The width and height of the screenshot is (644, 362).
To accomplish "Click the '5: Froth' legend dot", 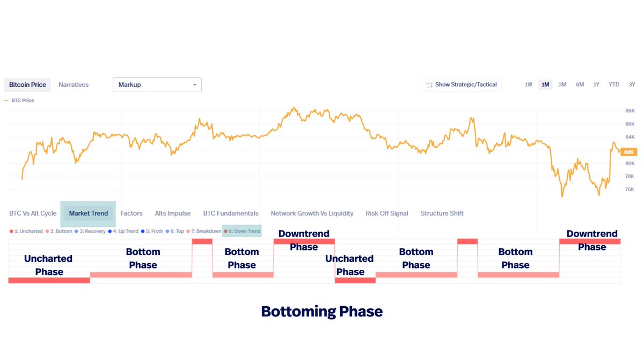I will pos(143,231).
